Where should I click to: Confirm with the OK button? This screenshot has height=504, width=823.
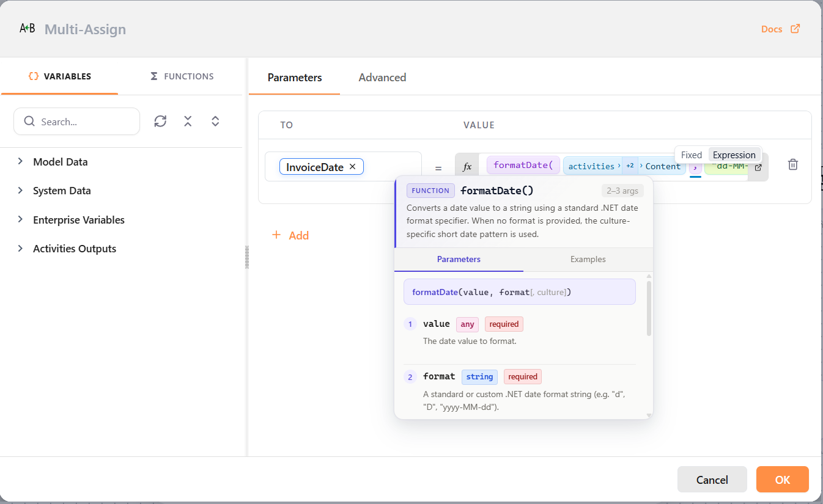pyautogui.click(x=783, y=480)
